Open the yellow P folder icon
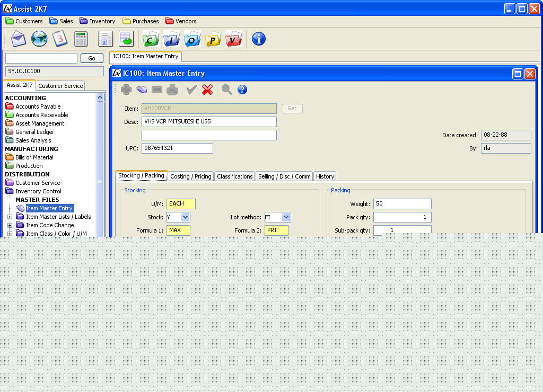 (x=213, y=39)
